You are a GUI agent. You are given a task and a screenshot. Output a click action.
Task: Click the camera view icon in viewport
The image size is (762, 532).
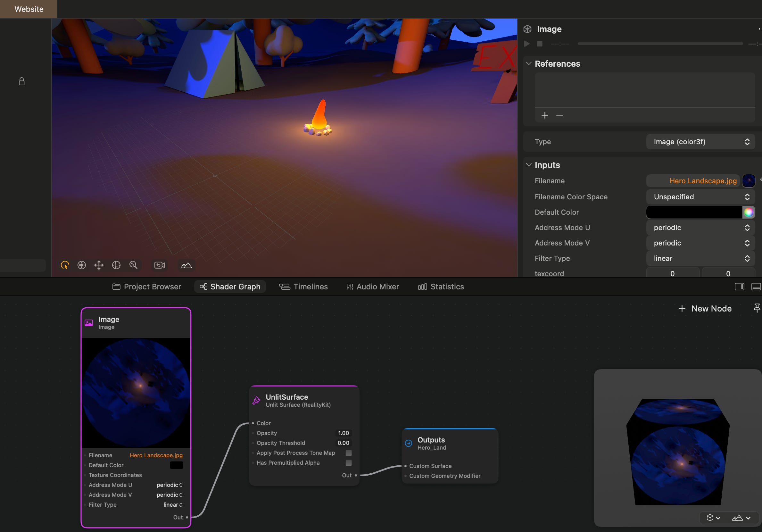click(x=160, y=265)
